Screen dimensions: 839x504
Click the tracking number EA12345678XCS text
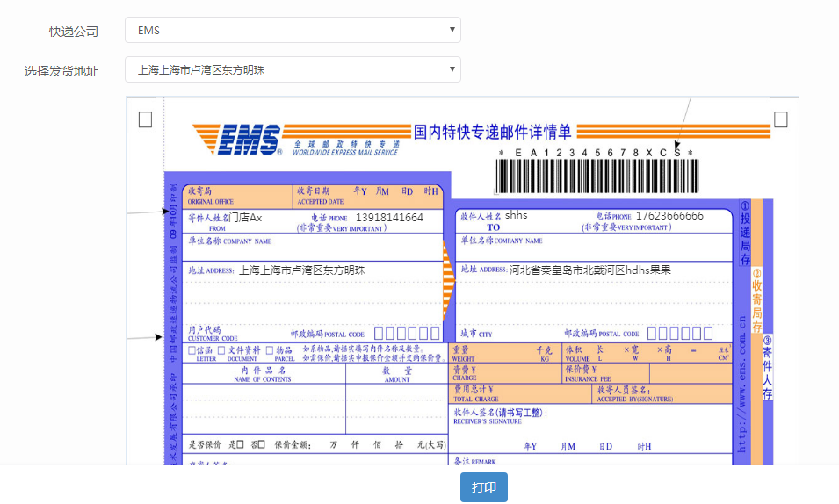tap(596, 153)
